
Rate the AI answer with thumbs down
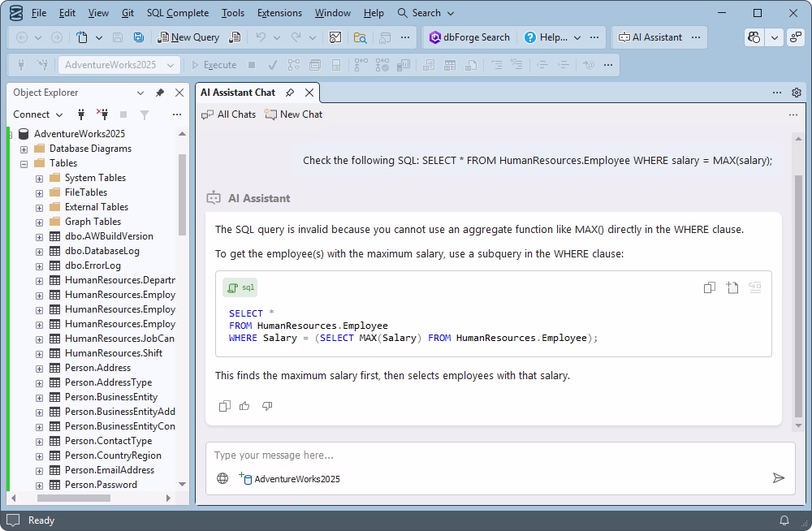point(267,406)
